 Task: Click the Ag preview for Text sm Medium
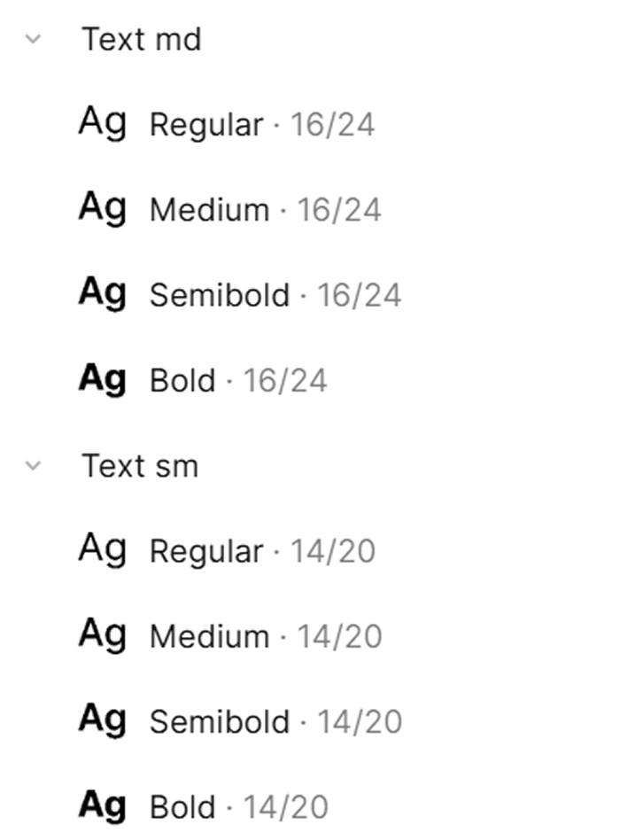103,634
